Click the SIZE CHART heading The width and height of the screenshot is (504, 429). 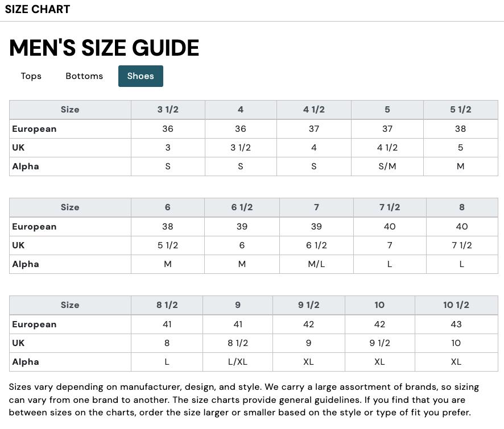(x=38, y=9)
